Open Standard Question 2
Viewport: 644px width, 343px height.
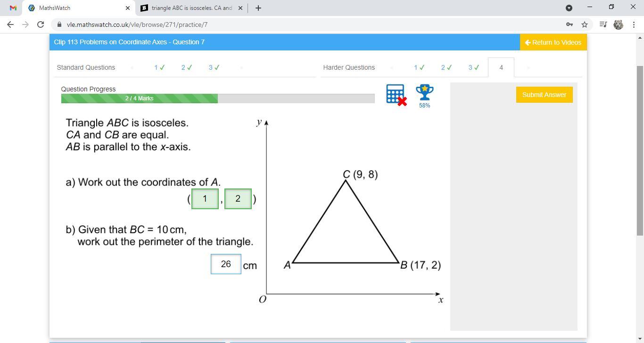(x=187, y=67)
